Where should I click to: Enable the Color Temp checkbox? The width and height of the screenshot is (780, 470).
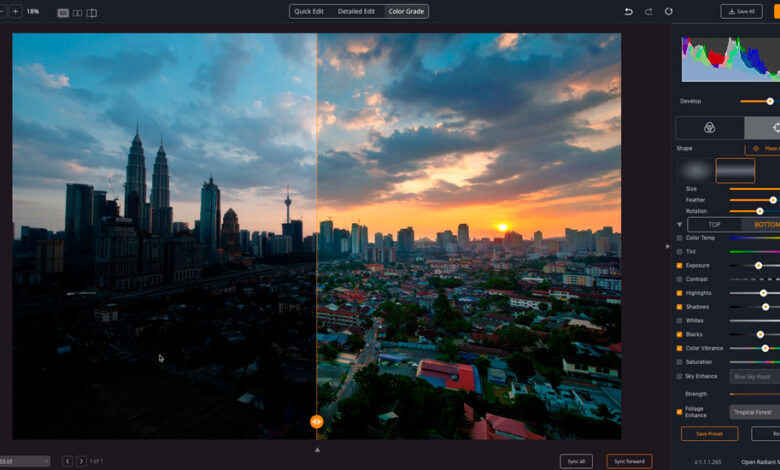tap(680, 238)
